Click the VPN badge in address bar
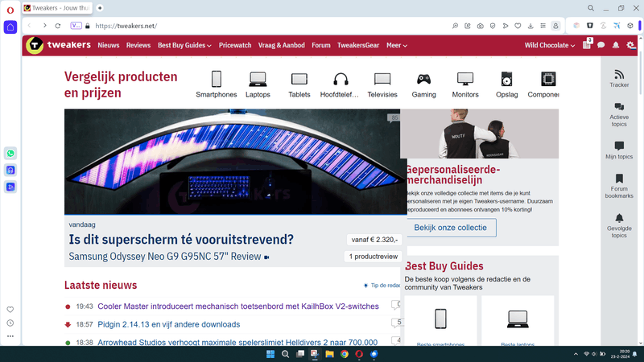The height and width of the screenshot is (362, 644). [76, 26]
